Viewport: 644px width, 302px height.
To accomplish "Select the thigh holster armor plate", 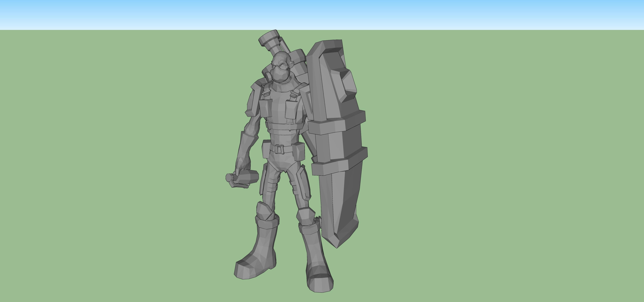I will point(303,184).
